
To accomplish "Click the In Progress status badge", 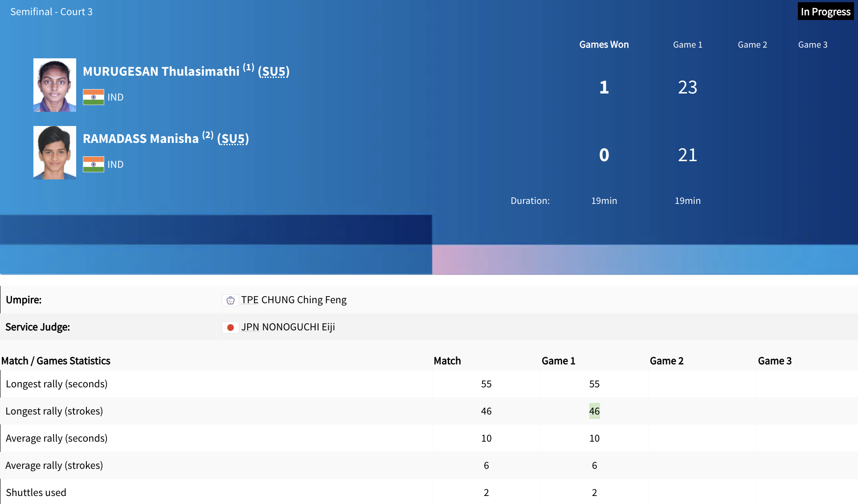I will point(825,12).
